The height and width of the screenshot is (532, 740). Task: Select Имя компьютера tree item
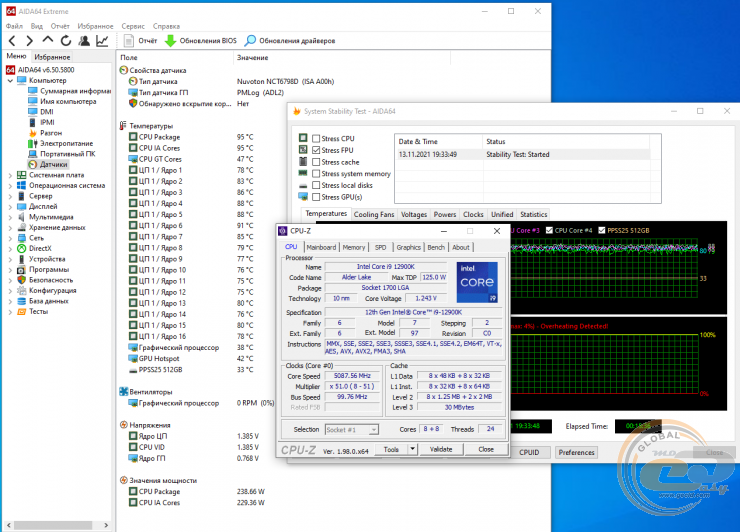62,101
